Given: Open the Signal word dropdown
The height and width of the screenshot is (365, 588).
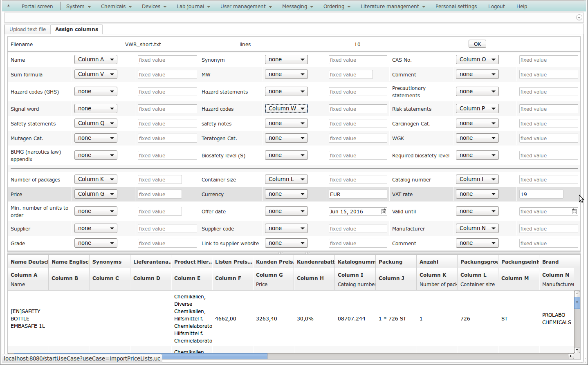Looking at the screenshot, I should point(96,108).
